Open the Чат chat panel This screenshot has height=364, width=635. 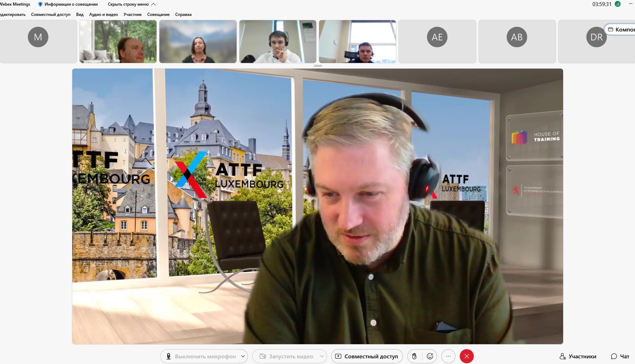point(620,356)
